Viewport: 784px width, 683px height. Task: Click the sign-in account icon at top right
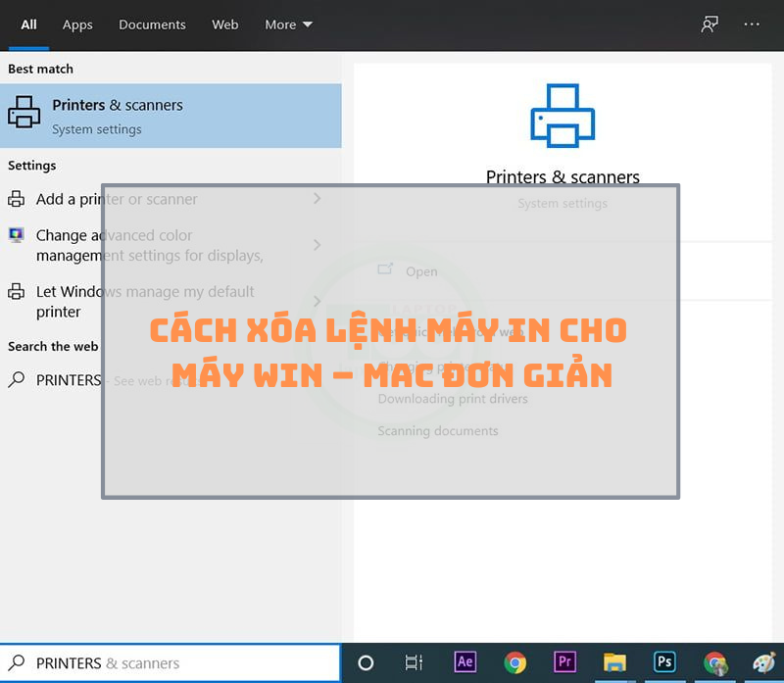click(709, 24)
